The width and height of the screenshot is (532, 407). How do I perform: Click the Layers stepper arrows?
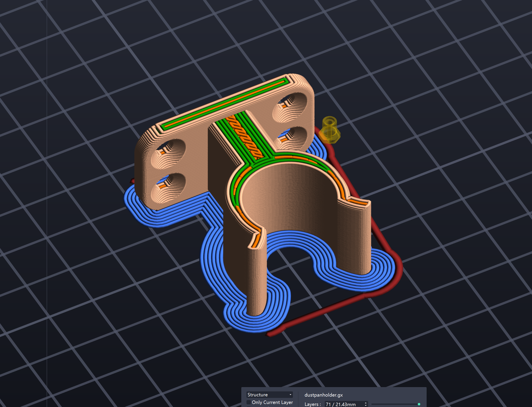click(x=366, y=404)
